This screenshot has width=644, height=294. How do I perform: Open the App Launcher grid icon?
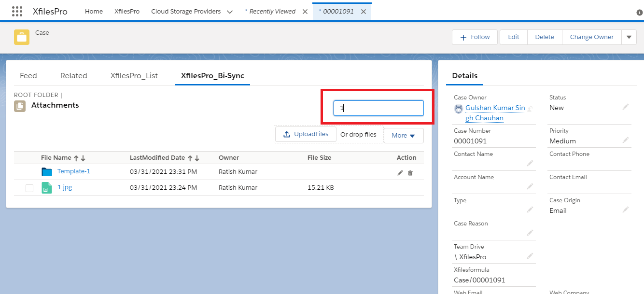[17, 11]
